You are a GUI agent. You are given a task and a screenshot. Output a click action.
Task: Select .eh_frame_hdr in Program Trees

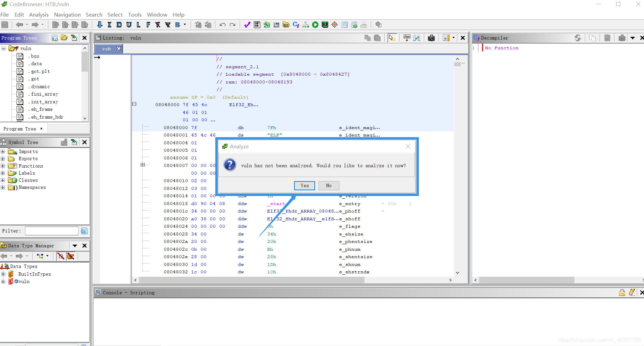(46, 117)
